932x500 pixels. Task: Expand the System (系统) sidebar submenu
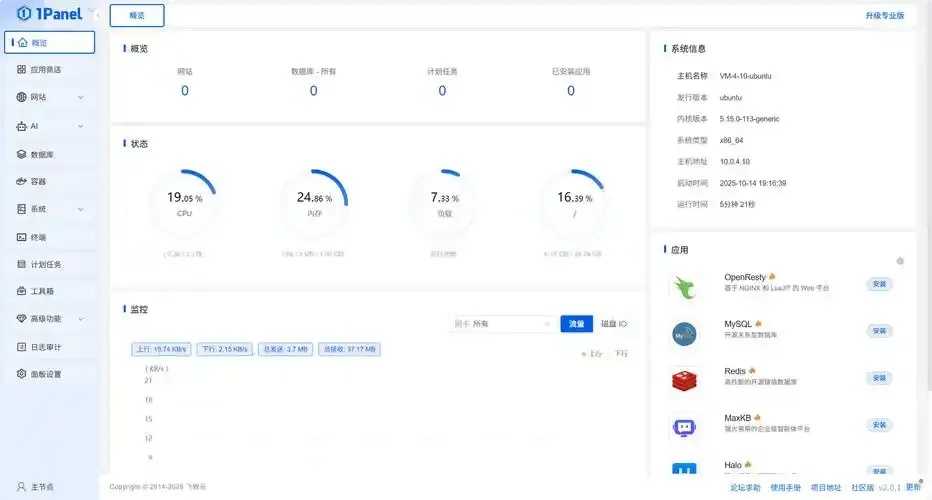coord(81,209)
